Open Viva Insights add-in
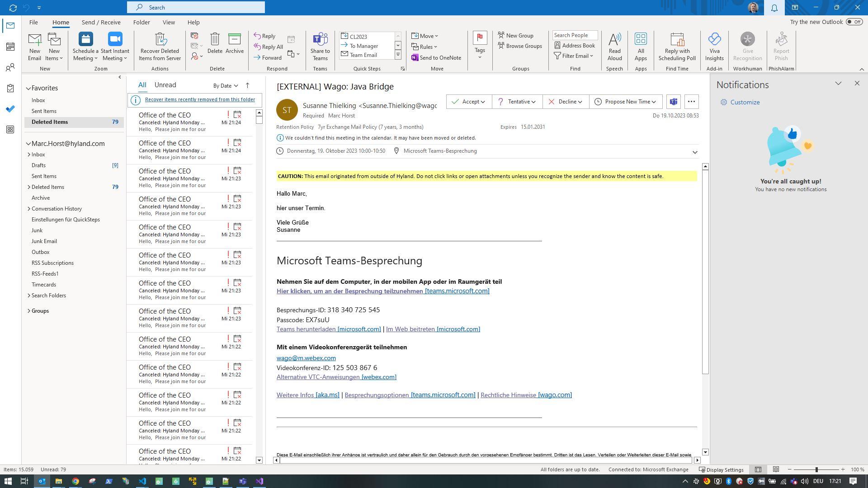Screen dimensions: 868x488 pos(714,47)
